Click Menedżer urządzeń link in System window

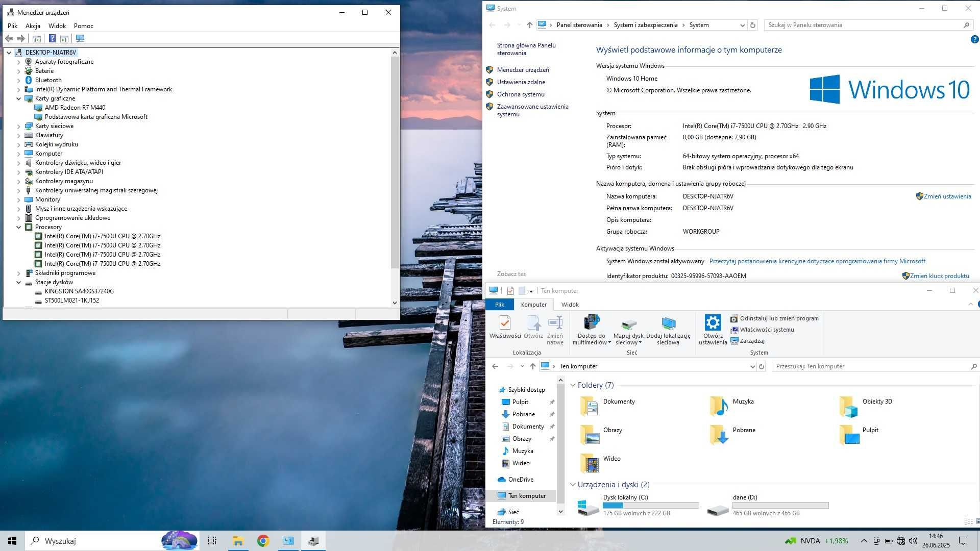click(x=523, y=70)
